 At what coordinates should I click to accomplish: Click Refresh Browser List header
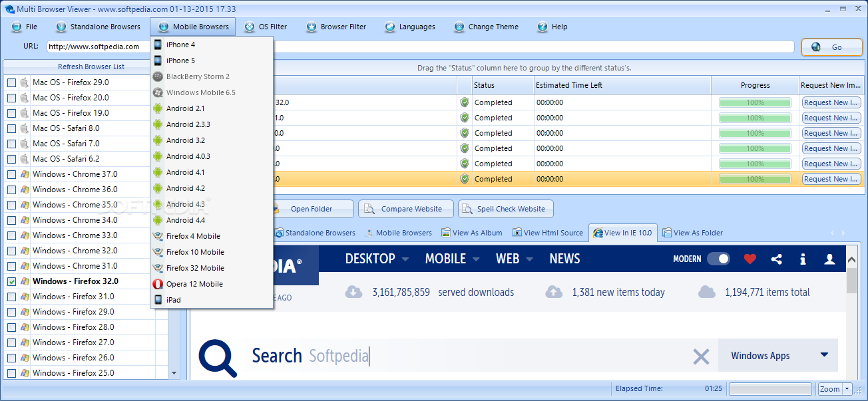(x=91, y=67)
